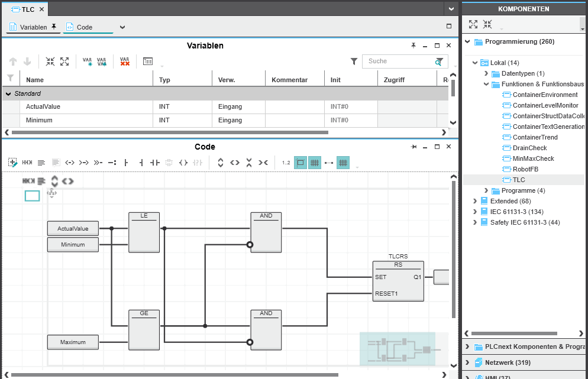This screenshot has height=379, width=588.
Task: Toggle the highlighted grid button left of connector icon
Action: 315,162
